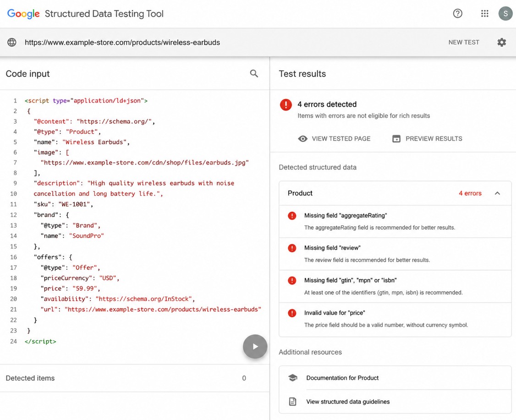Viewport: 516px width, 420px height.
Task: Click the closing </script> tag line
Action: [40, 341]
